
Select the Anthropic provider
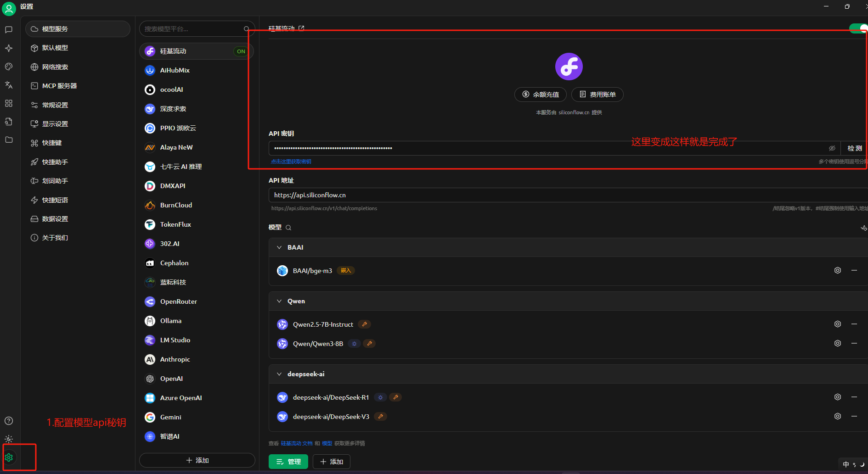click(196, 359)
